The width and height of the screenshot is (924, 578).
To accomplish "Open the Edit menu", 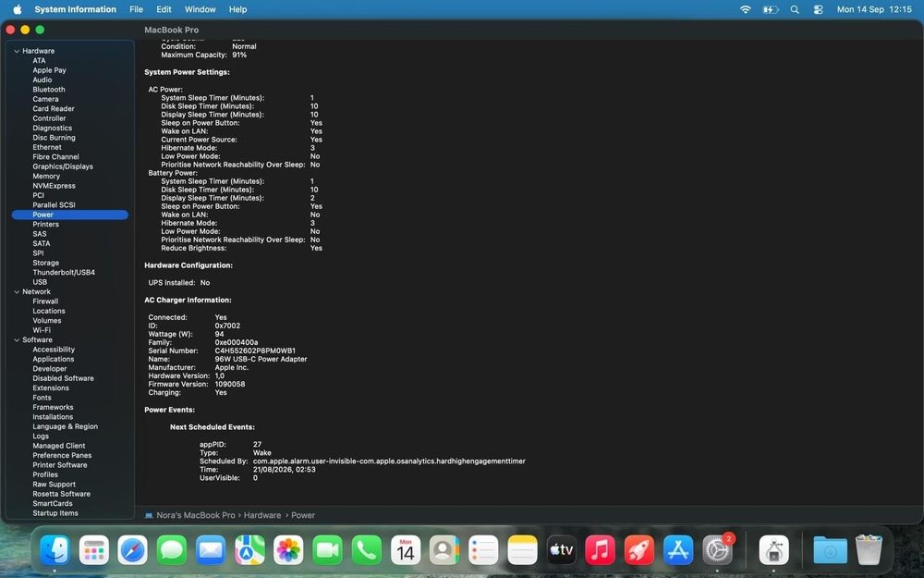I will point(164,9).
